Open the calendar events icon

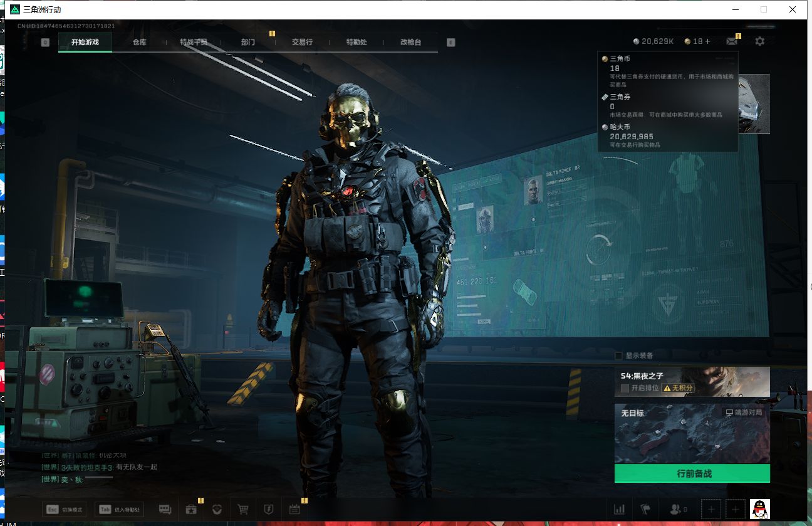tap(294, 509)
